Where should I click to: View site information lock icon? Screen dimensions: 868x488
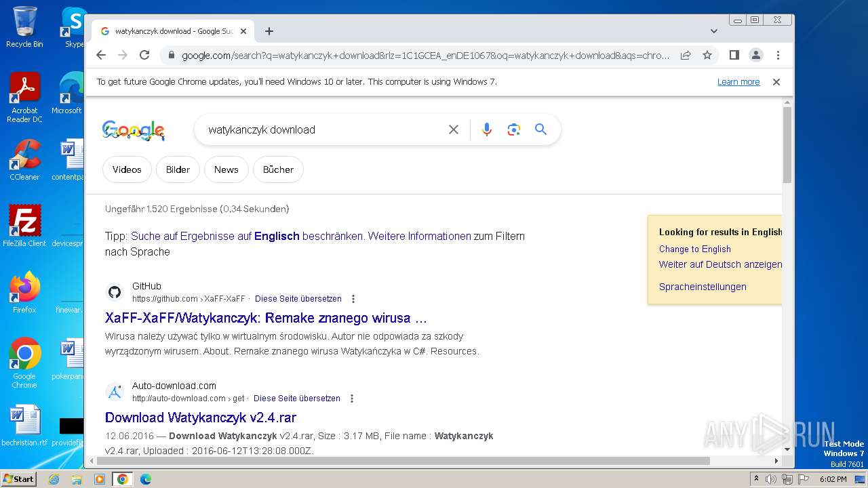(172, 55)
